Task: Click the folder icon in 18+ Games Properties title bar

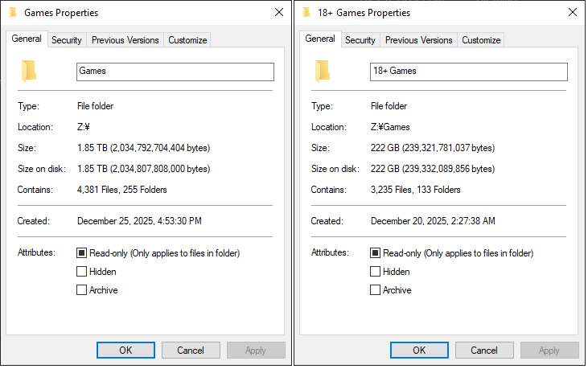Action: click(x=306, y=12)
